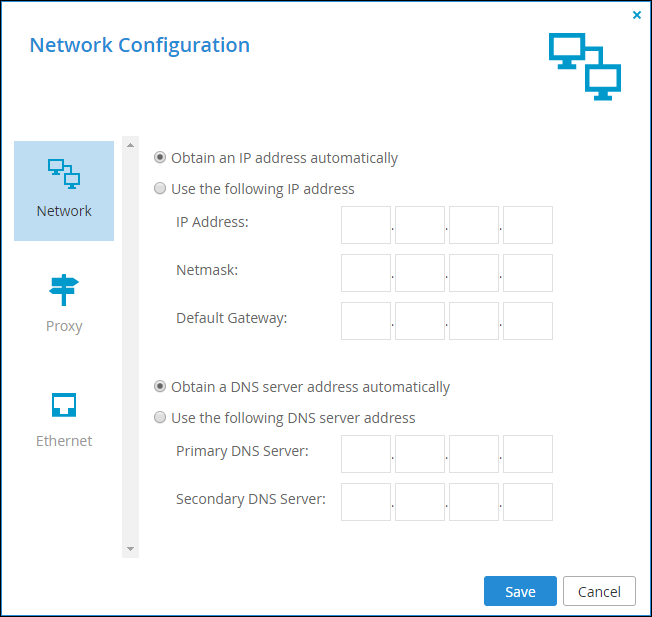Save the network configuration
652x617 pixels.
520,591
